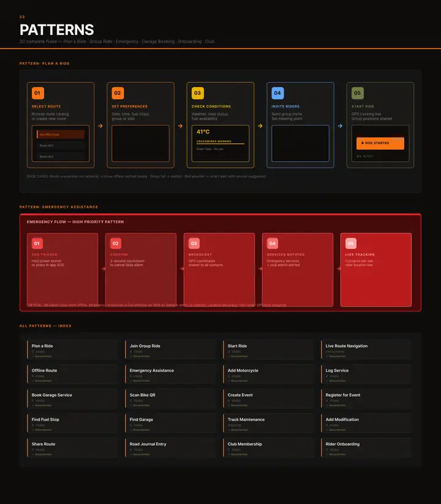Select Route 004 in the route list
This screenshot has height=504, width=441.
(61, 156)
